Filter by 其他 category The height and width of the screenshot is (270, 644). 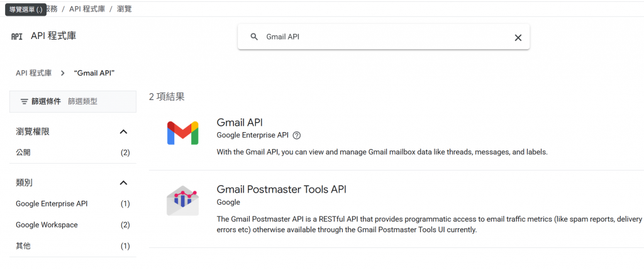23,246
